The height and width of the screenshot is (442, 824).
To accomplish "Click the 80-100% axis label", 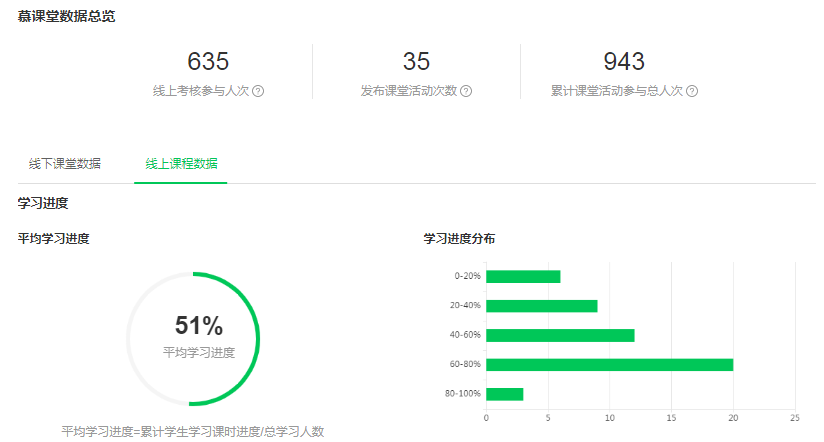I will [x=463, y=393].
